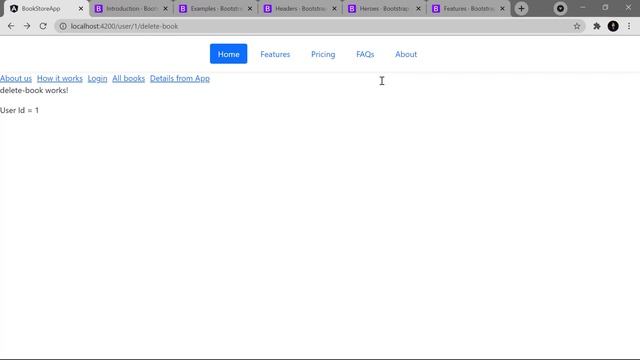Open the Pricing nav link
The height and width of the screenshot is (360, 640).
pos(323,54)
